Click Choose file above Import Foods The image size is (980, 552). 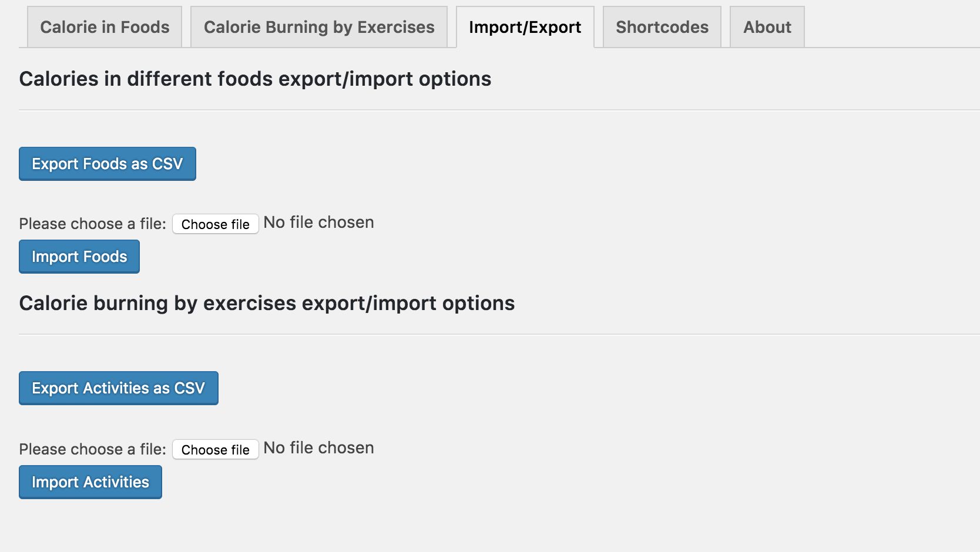[215, 224]
